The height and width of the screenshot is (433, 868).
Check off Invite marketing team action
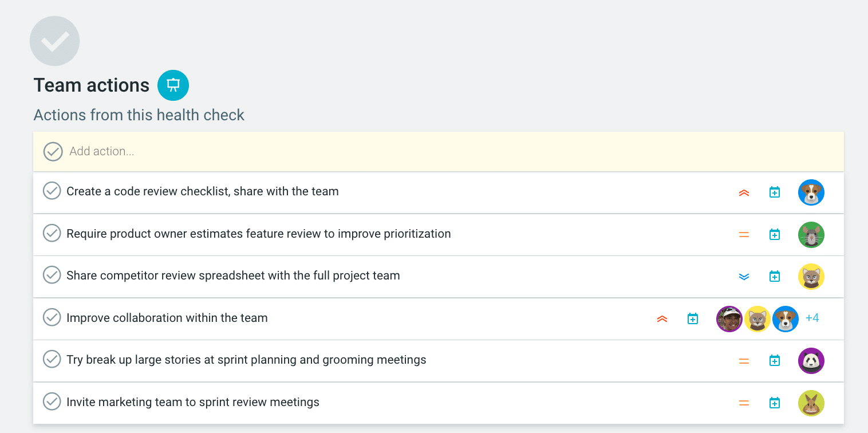point(52,401)
